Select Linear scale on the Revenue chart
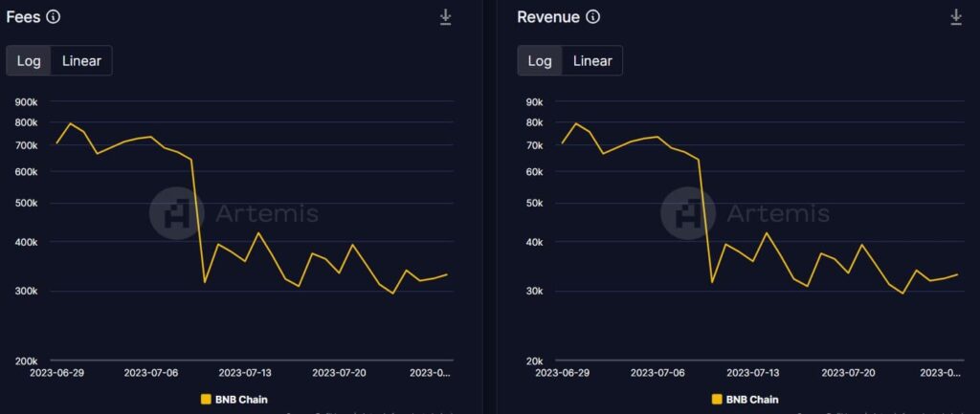 pyautogui.click(x=592, y=60)
